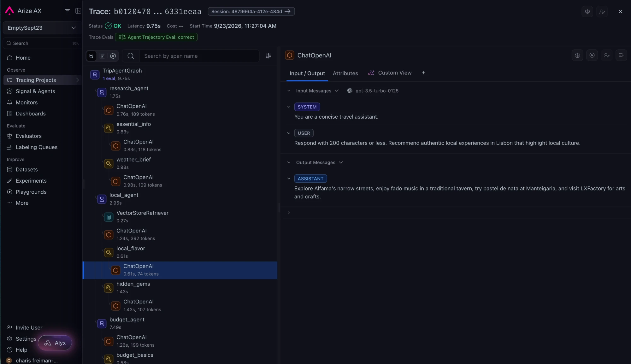The image size is (631, 364).
Task: Switch to the Attributes tab
Action: pos(345,73)
